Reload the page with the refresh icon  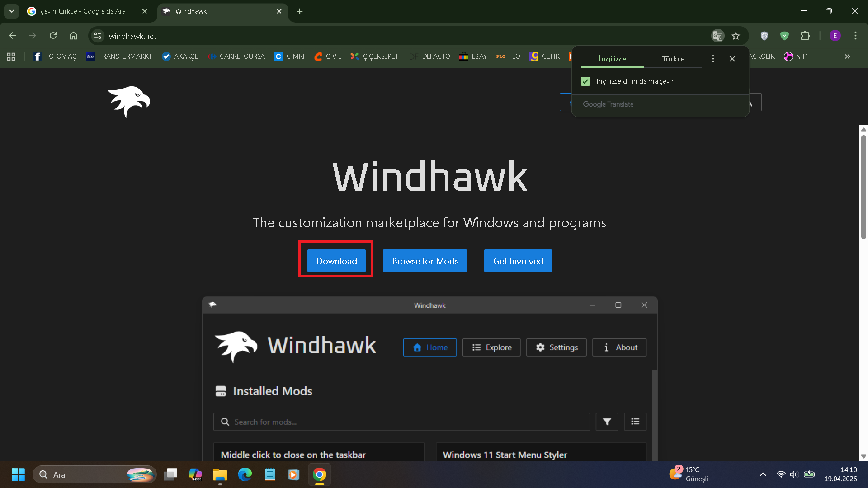coord(53,36)
